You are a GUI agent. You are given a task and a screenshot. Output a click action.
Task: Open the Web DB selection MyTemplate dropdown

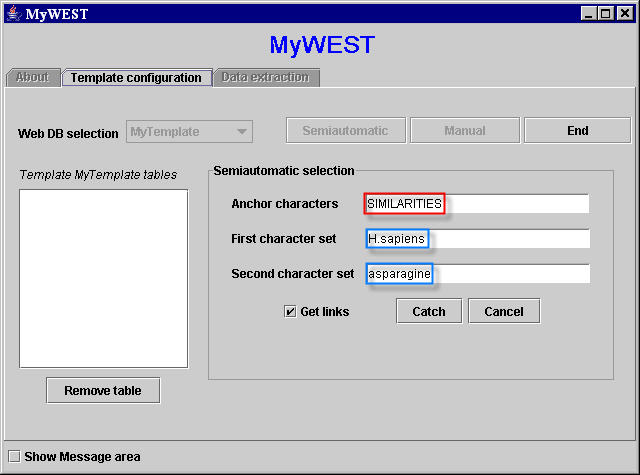[189, 131]
